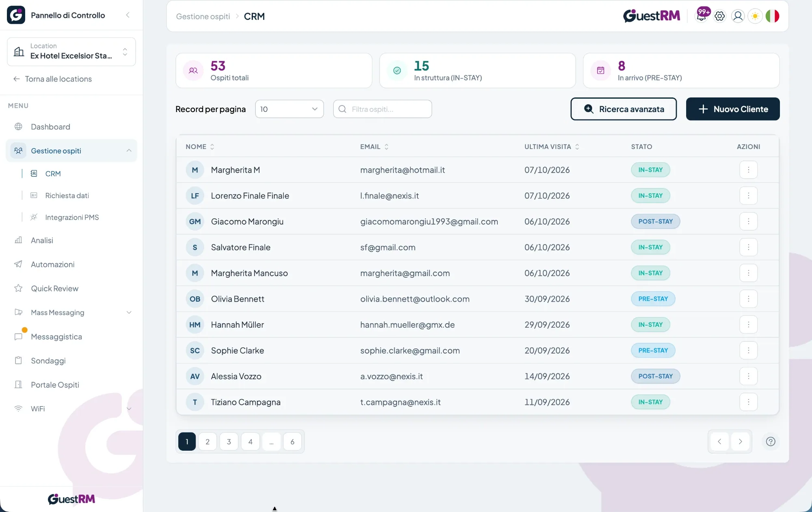
Task: Collapse sidebar with the left chevron
Action: tap(128, 15)
